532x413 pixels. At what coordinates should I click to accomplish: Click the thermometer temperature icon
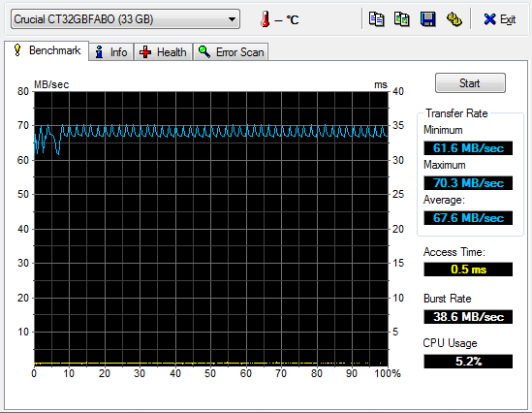(266, 19)
